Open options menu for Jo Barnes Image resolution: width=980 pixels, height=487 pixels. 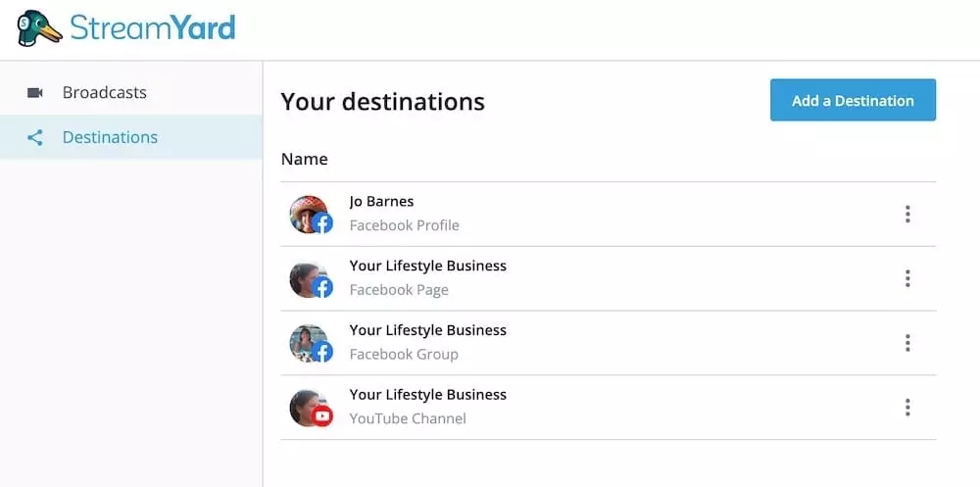pos(907,214)
